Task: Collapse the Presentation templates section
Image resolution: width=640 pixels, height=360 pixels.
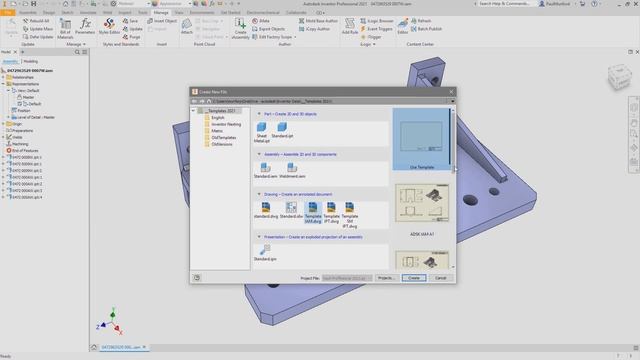Action: pyautogui.click(x=259, y=237)
